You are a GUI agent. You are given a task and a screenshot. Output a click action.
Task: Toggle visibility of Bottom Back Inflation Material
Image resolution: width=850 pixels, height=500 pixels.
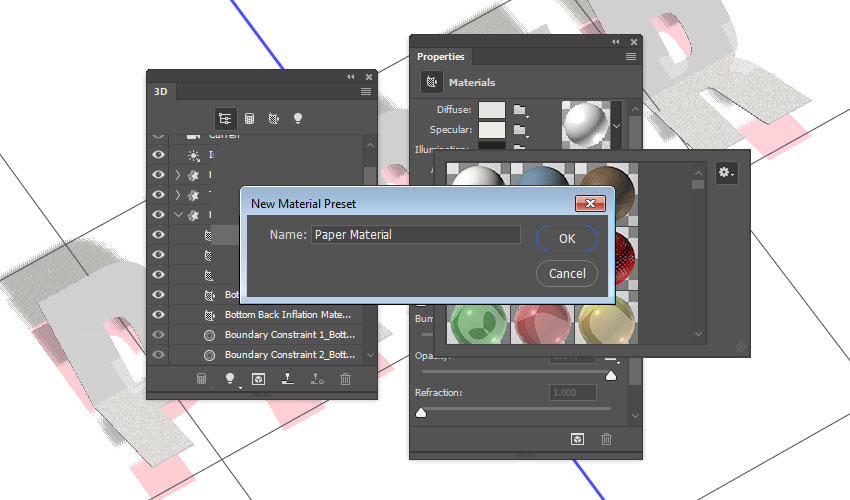[x=158, y=315]
